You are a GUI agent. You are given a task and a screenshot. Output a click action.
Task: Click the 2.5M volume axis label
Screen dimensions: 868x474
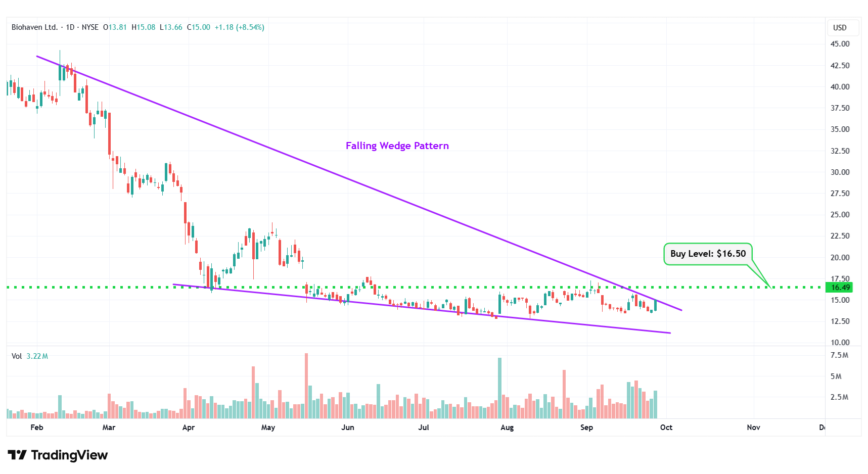[x=839, y=397]
